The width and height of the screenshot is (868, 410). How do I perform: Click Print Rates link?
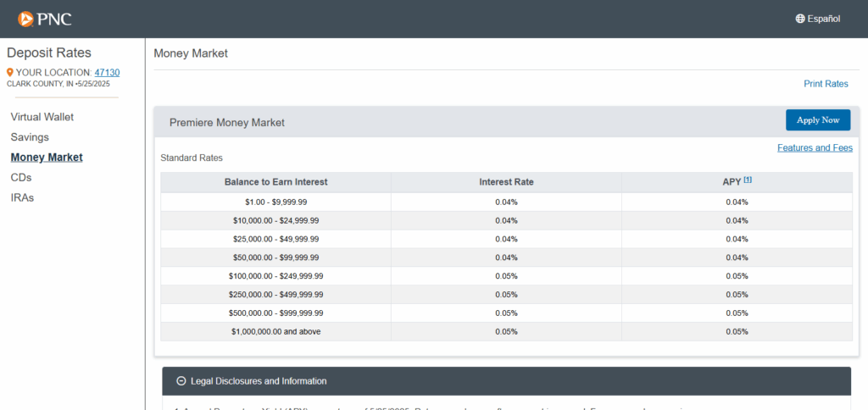tap(826, 84)
